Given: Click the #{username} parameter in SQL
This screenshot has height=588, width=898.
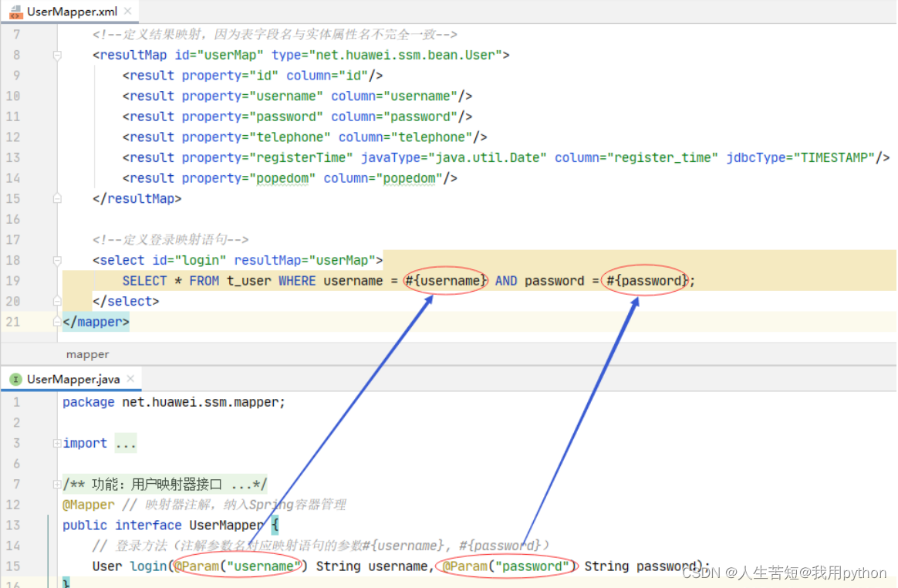Looking at the screenshot, I should [x=446, y=281].
